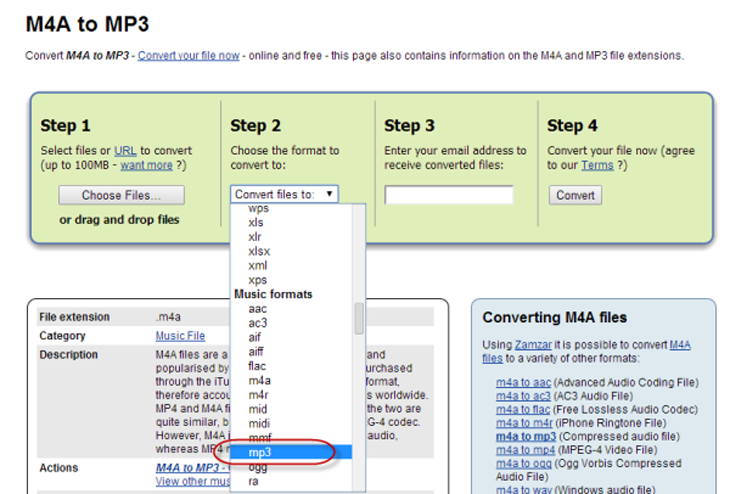Screen dimensions: 730x494
Task: Open the Terms link in Step 4
Action: point(597,165)
